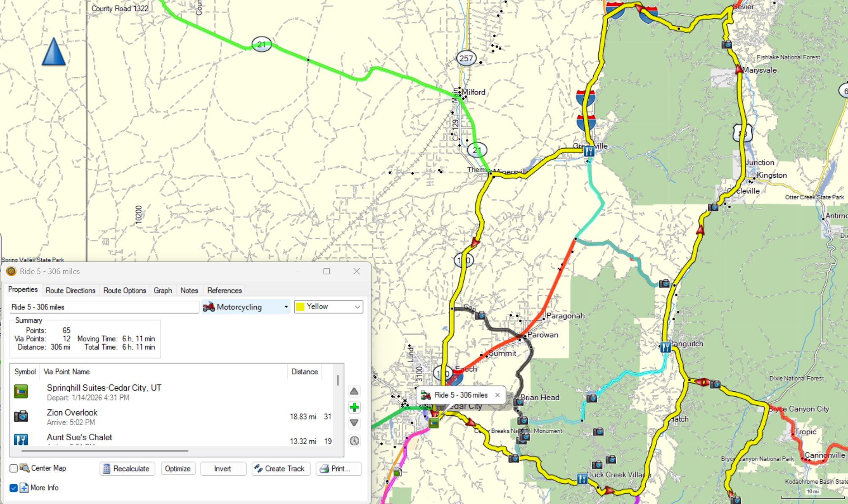Click restaurant icon at Panguitch on map
Viewport: 848px width, 504px height.
pyautogui.click(x=665, y=347)
